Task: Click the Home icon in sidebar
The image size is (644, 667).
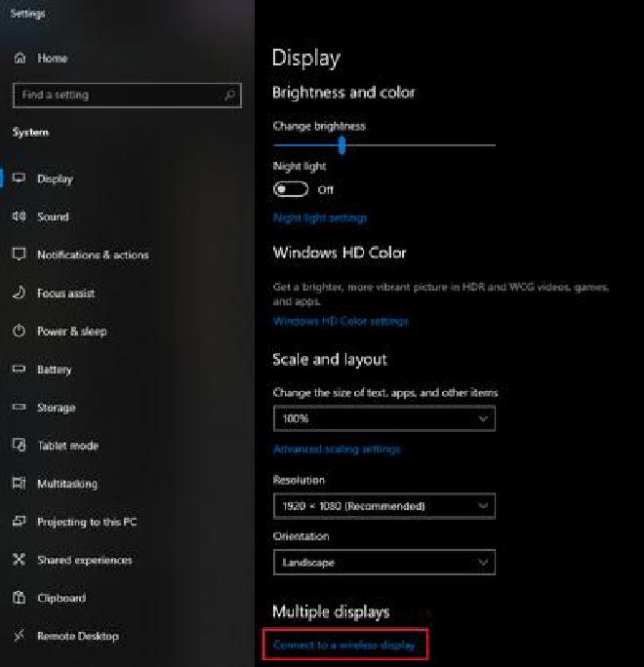Action: pyautogui.click(x=19, y=59)
